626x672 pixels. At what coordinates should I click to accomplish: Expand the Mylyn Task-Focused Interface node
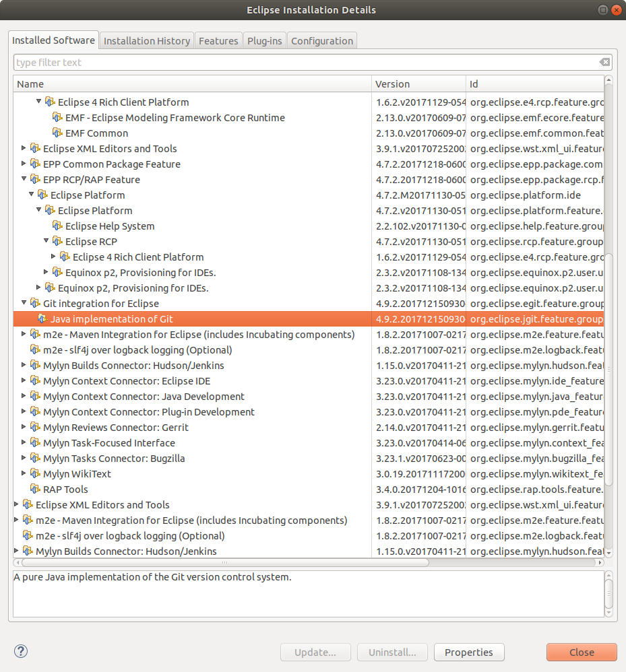24,442
